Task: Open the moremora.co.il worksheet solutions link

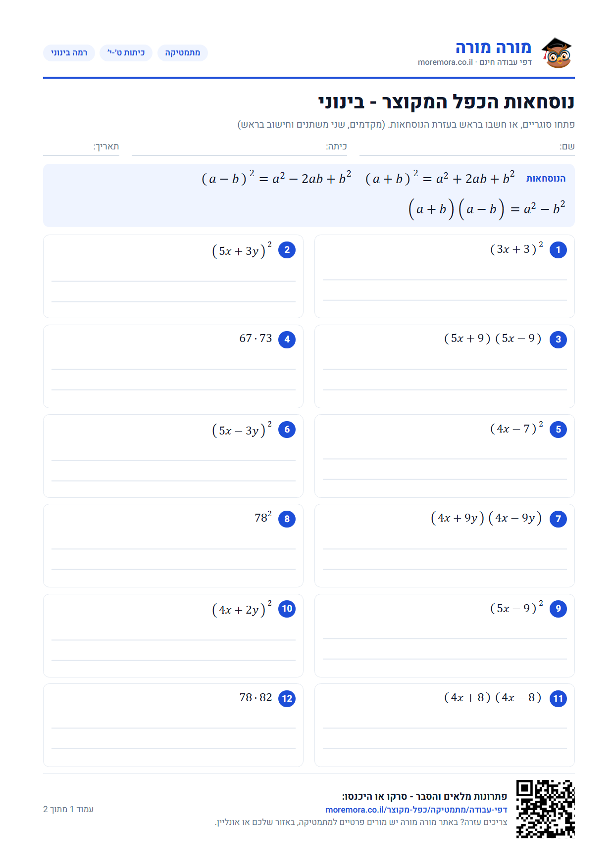Action: [x=416, y=810]
